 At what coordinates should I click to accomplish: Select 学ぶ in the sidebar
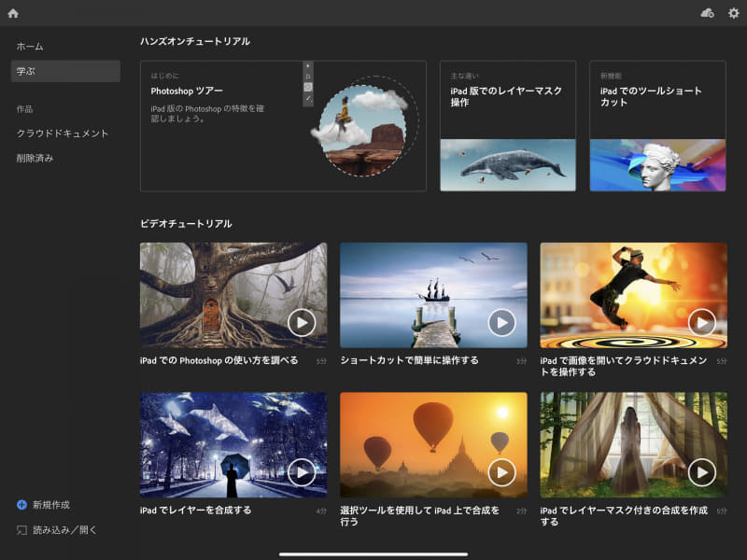point(65,71)
